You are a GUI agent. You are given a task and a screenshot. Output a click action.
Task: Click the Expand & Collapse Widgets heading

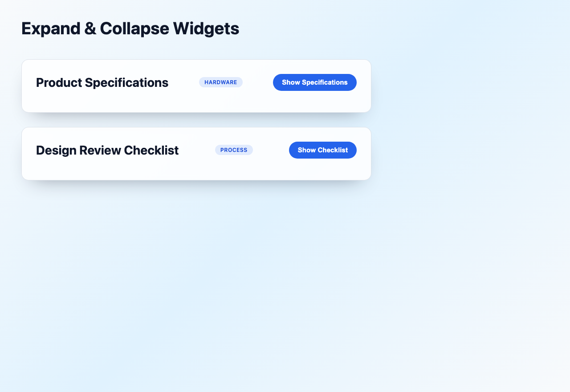click(130, 28)
